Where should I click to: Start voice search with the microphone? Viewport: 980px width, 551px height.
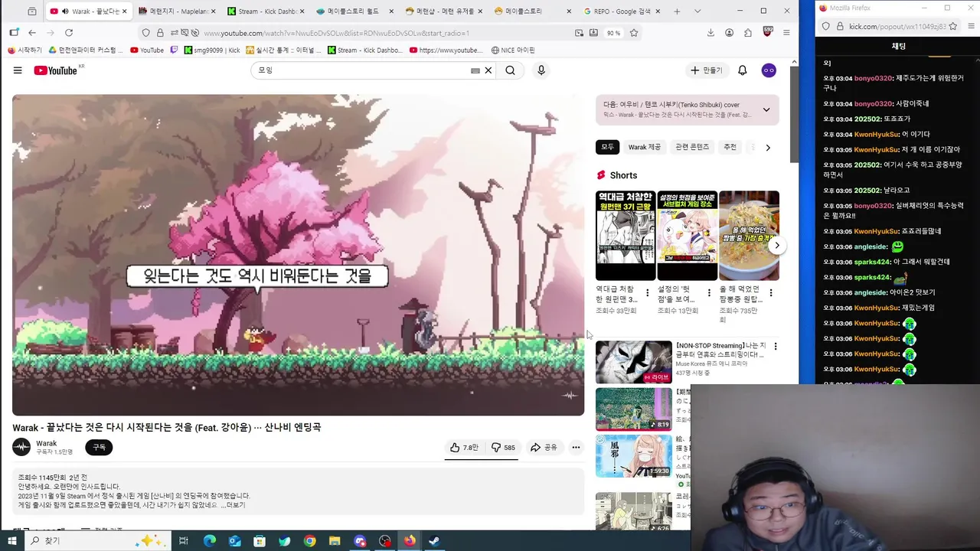pyautogui.click(x=541, y=70)
